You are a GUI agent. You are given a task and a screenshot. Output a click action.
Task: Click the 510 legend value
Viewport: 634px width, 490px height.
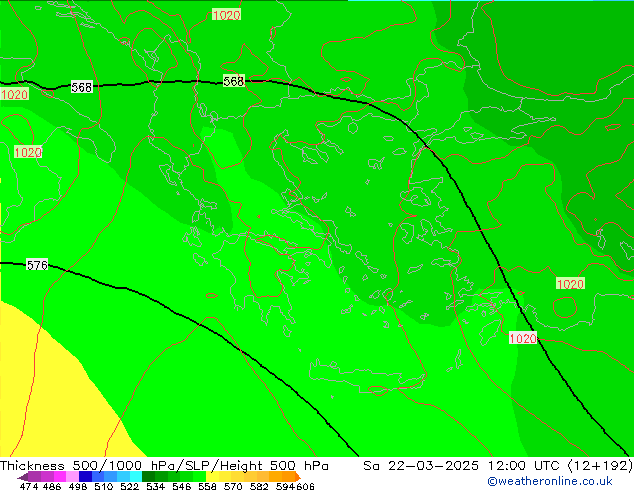(x=104, y=486)
